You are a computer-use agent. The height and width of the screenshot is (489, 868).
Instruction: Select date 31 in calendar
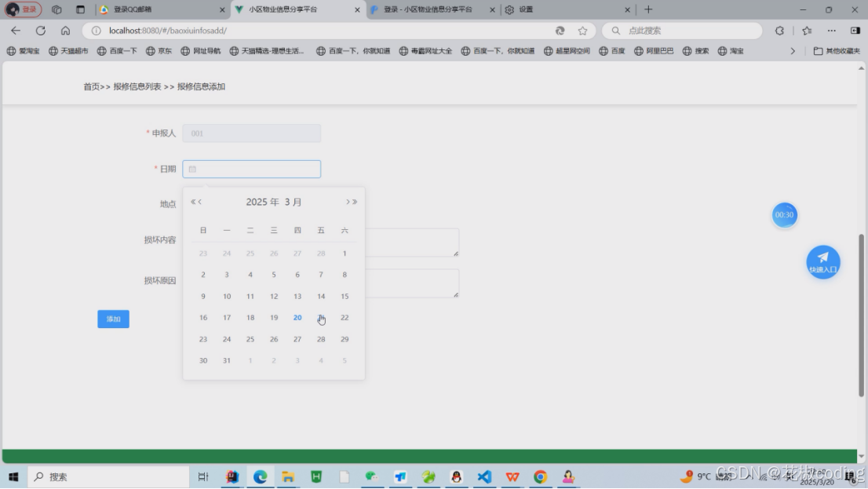point(226,360)
